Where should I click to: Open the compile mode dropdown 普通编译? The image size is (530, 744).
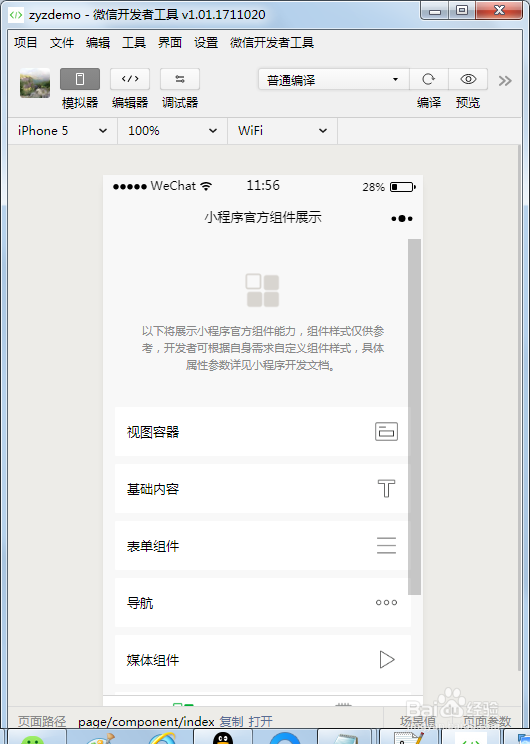pos(334,79)
